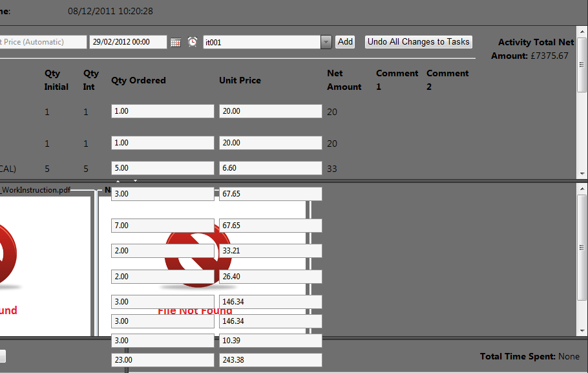Edit the Qty Ordered field showing 5.00
This screenshot has height=373, width=588.
coord(162,168)
